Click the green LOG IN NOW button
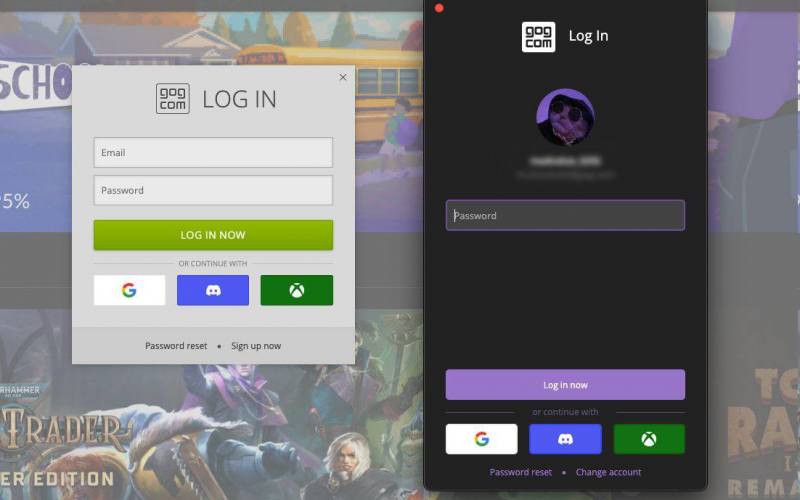This screenshot has width=800, height=500. coord(213,235)
